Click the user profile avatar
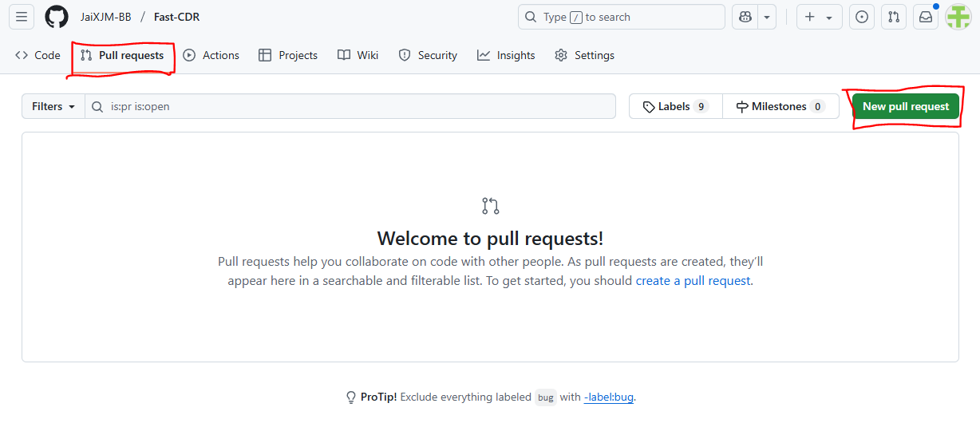This screenshot has height=427, width=980. click(x=958, y=17)
